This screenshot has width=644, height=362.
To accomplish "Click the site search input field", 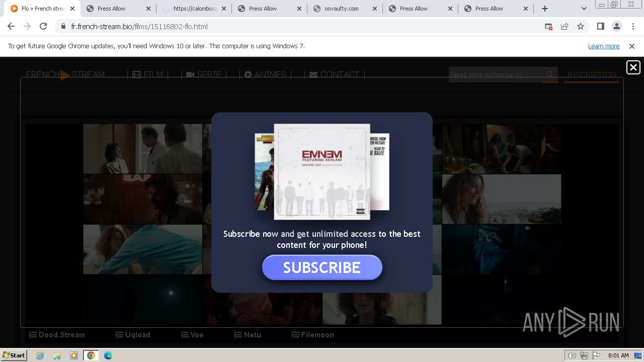I will 495,74.
